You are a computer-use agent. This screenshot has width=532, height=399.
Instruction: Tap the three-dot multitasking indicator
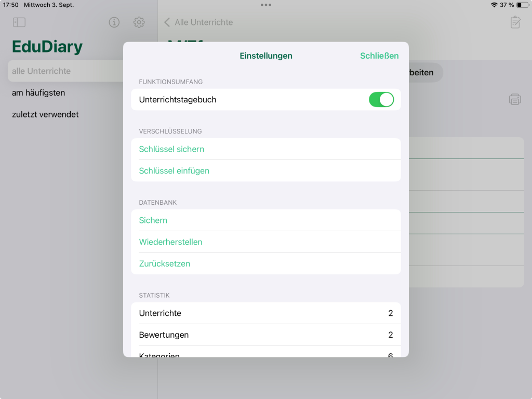pos(266,5)
